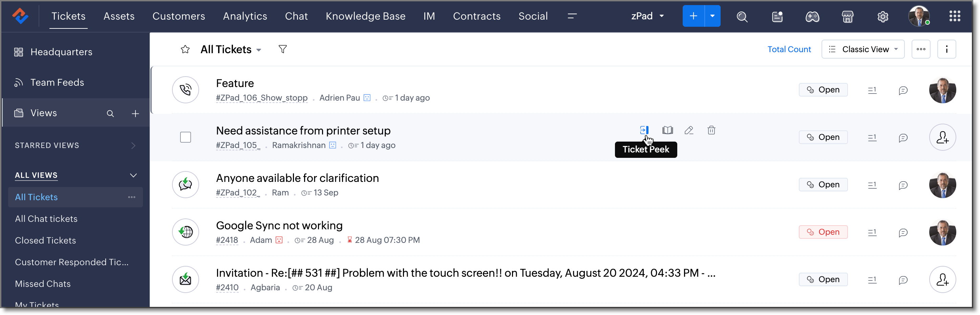Viewport: 980px width, 315px height.
Task: Open the notes icon in top bar
Action: tap(777, 16)
